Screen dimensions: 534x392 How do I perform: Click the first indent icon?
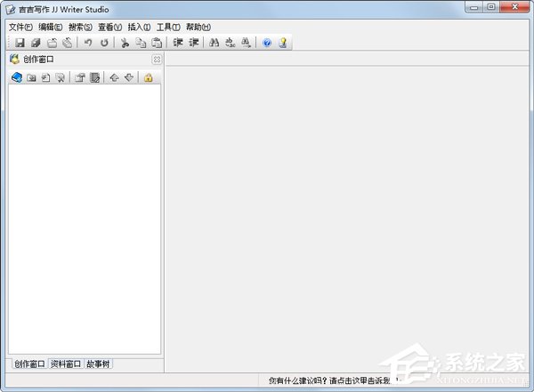click(178, 43)
